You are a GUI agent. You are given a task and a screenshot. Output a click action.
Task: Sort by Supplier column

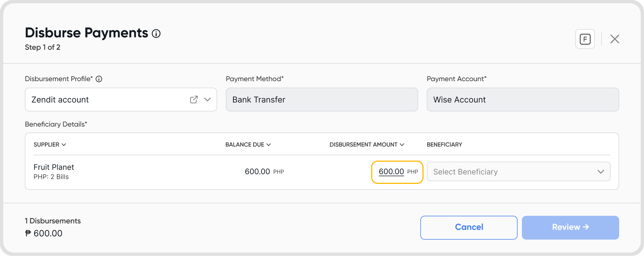tap(50, 145)
